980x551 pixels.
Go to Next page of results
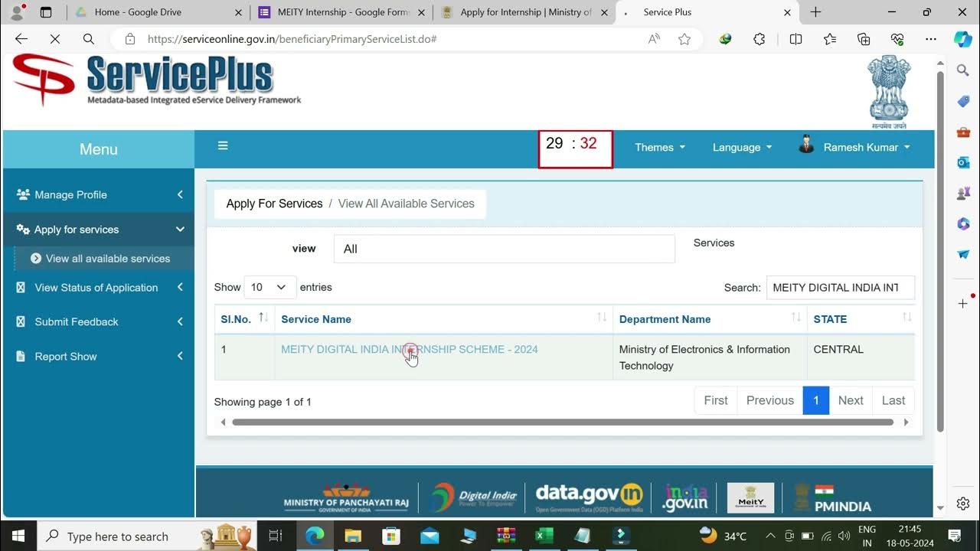[x=851, y=400]
